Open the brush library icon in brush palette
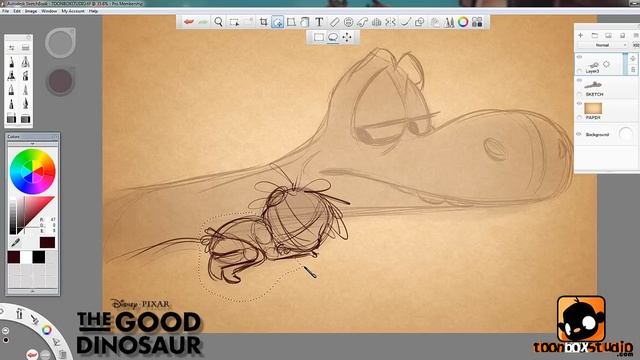This screenshot has height=360, width=640. 25,48
